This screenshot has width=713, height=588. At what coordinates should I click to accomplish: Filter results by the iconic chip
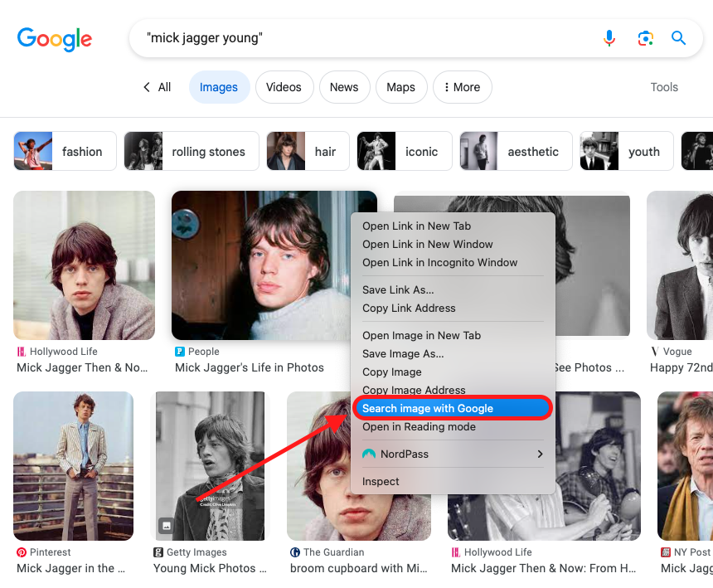tap(405, 151)
